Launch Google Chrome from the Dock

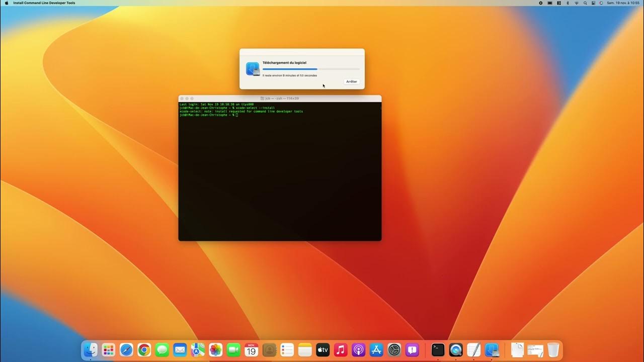tap(144, 349)
